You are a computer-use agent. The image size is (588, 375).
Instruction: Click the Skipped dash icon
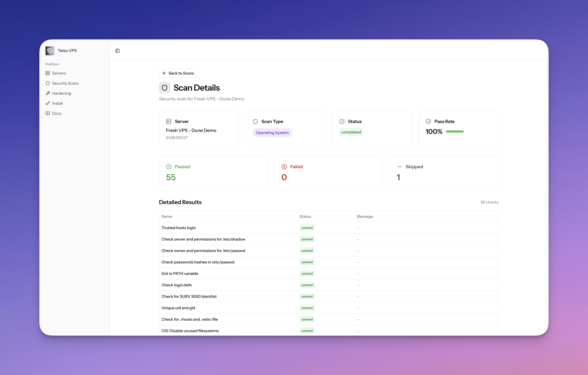pos(399,167)
